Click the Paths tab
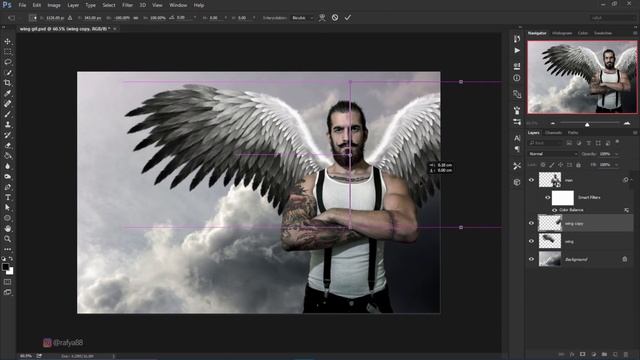Screen dimensions: 640x360 click(573, 133)
